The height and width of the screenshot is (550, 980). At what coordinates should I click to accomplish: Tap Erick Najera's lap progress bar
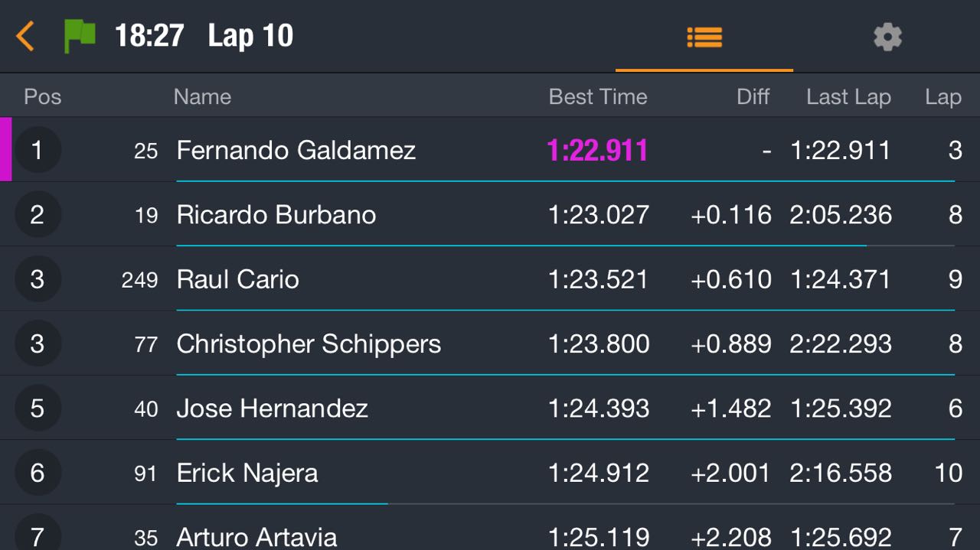tap(565, 503)
